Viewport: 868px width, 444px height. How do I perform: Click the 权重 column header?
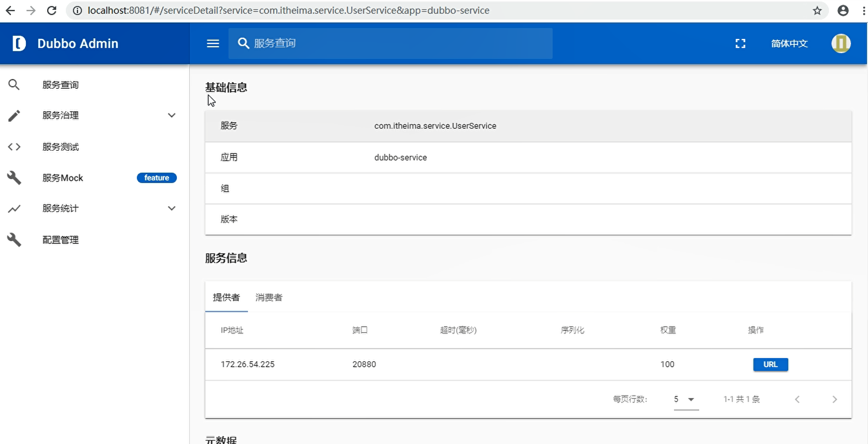[668, 330]
